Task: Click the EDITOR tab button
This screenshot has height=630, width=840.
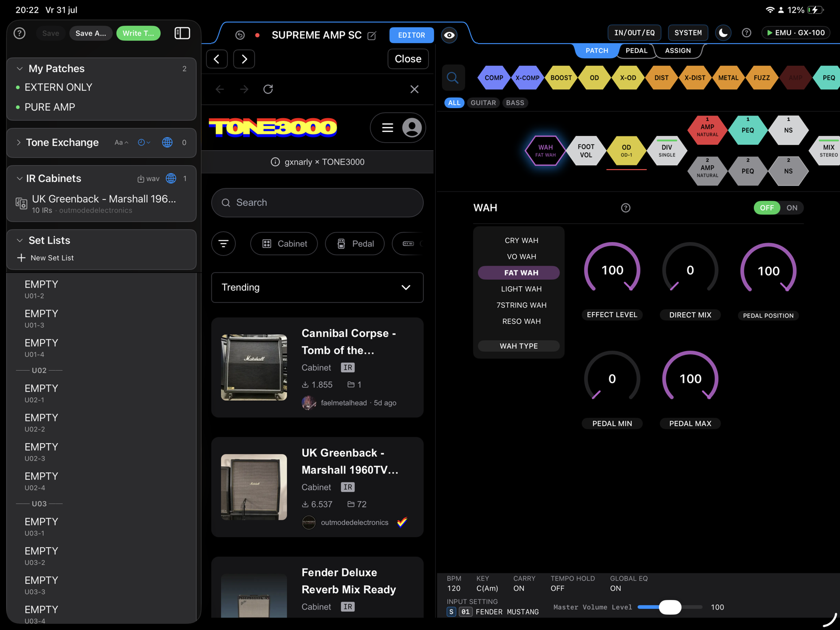Action: [x=412, y=35]
